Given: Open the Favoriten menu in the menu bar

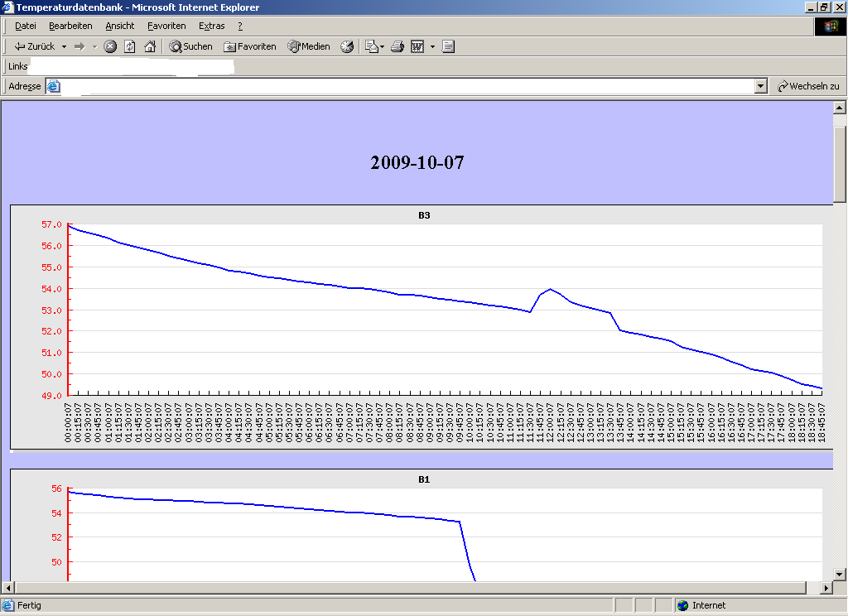Looking at the screenshot, I should tap(166, 26).
